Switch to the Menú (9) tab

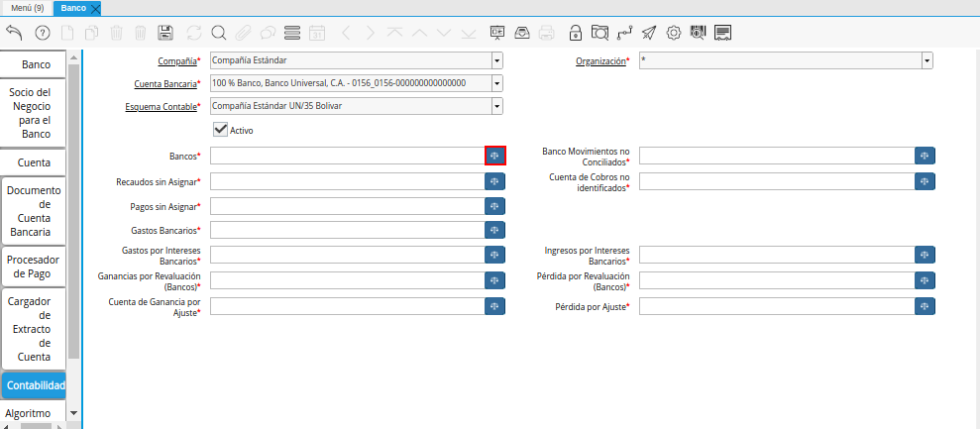coord(24,8)
